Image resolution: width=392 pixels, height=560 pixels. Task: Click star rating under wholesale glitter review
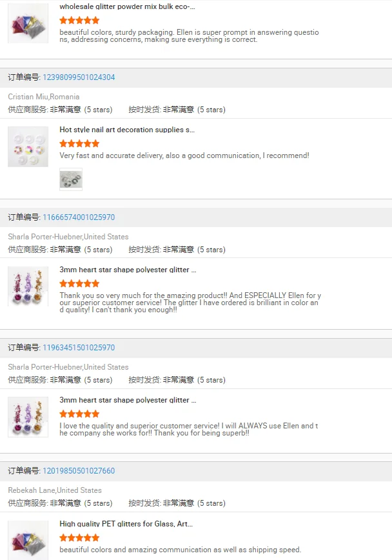pos(79,21)
